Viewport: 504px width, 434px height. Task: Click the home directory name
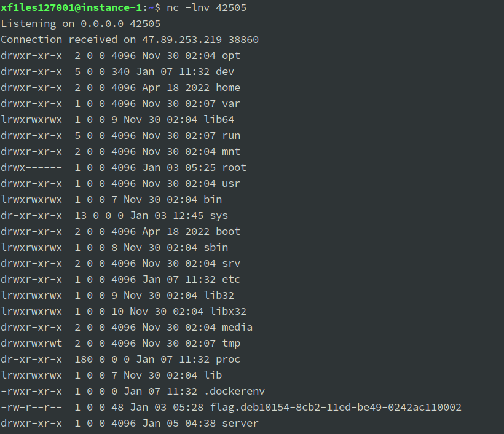(228, 87)
